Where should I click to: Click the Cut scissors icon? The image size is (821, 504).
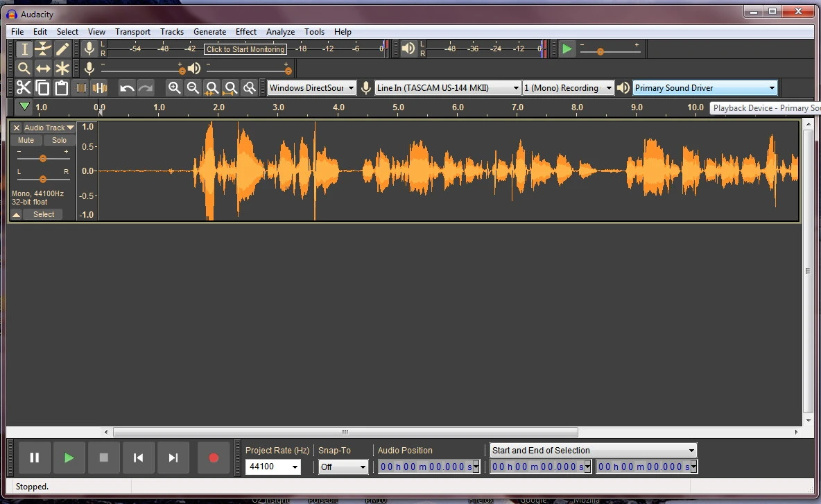[x=24, y=87]
